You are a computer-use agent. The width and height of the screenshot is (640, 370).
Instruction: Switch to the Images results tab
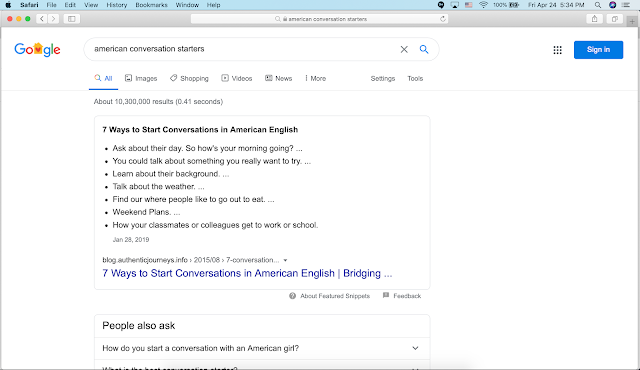click(141, 78)
